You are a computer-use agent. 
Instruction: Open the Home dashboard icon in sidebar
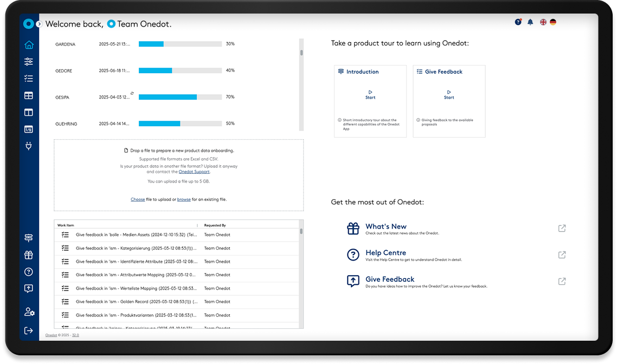[x=29, y=45]
